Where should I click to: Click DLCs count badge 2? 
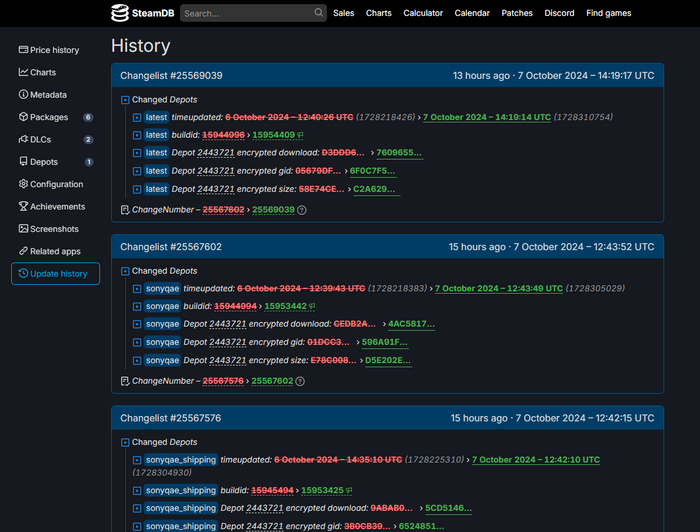[88, 140]
